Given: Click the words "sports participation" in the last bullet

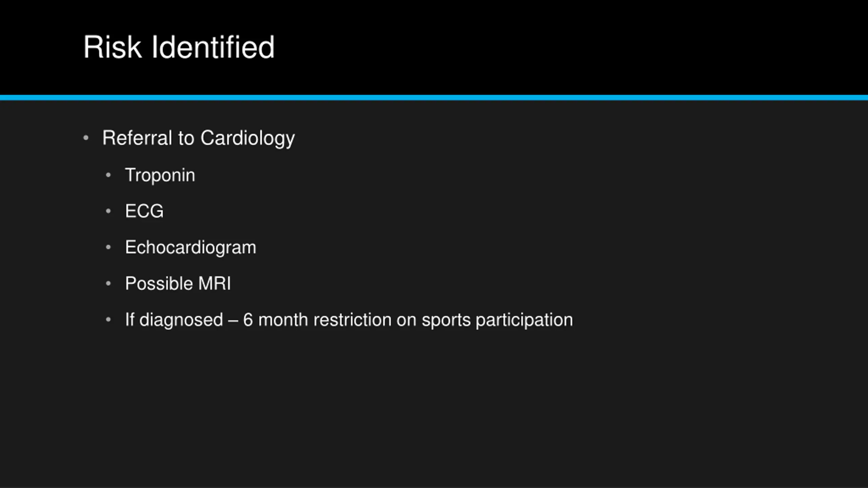Looking at the screenshot, I should pyautogui.click(x=497, y=320).
